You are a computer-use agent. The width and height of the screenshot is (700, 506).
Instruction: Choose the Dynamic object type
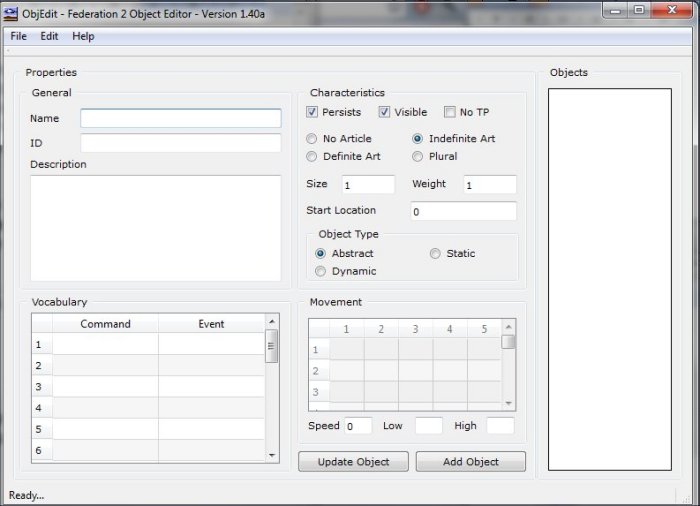point(320,271)
